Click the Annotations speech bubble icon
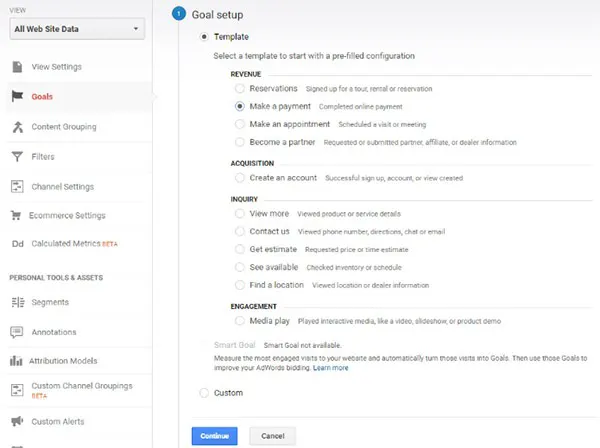The height and width of the screenshot is (448, 600). pos(17,332)
